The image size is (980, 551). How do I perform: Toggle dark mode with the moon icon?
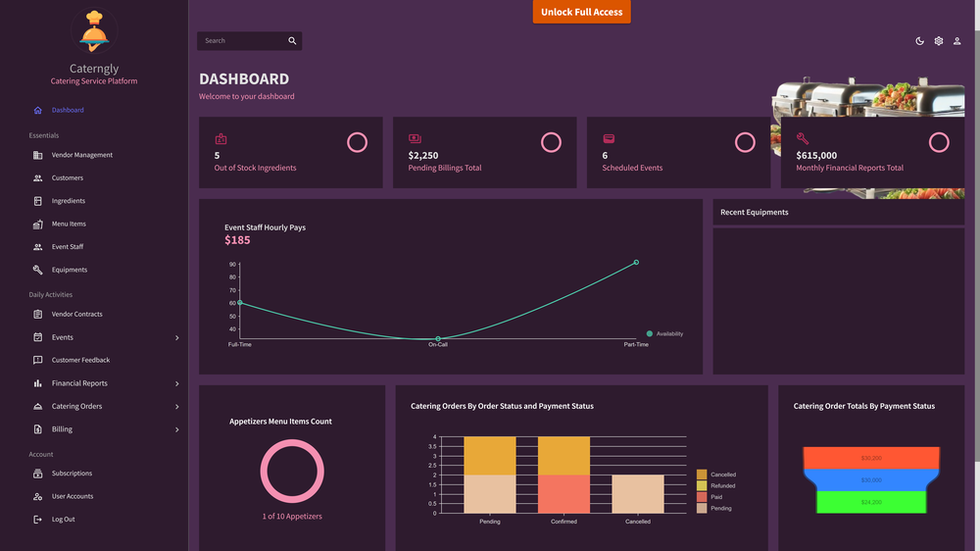(919, 41)
